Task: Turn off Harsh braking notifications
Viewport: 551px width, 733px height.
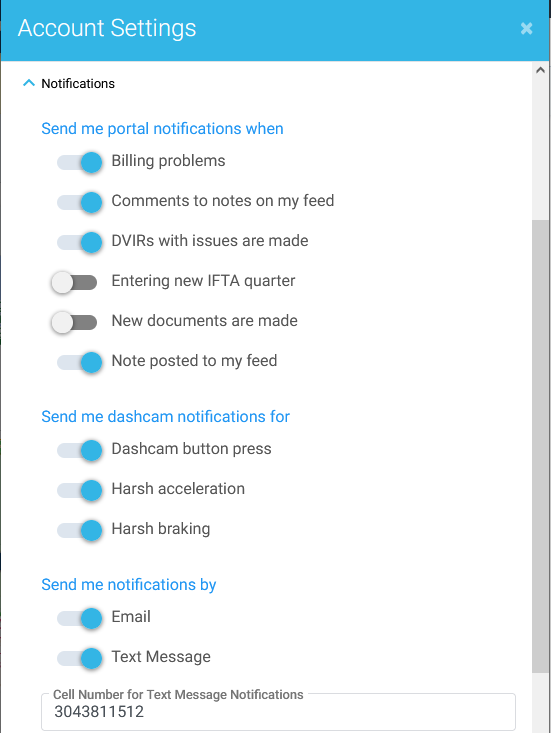Action: (x=79, y=531)
